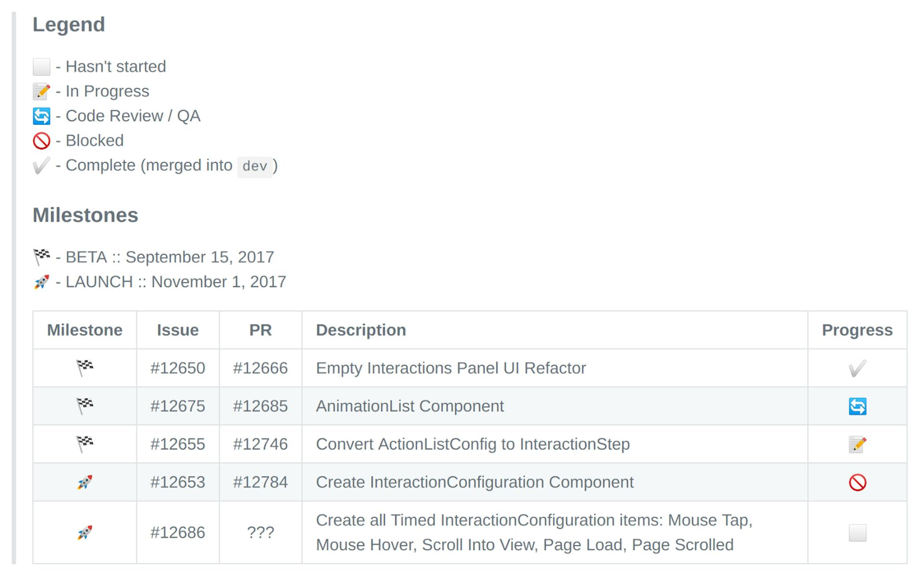Click the Progress column header
Image resolution: width=924 pixels, height=578 pixels.
[x=857, y=330]
